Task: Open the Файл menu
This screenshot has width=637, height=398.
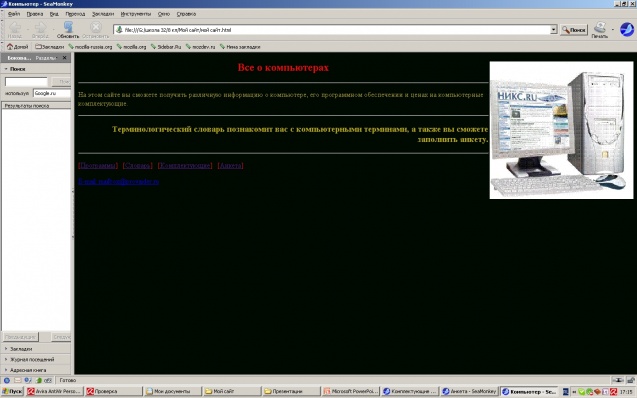Action: pyautogui.click(x=14, y=14)
